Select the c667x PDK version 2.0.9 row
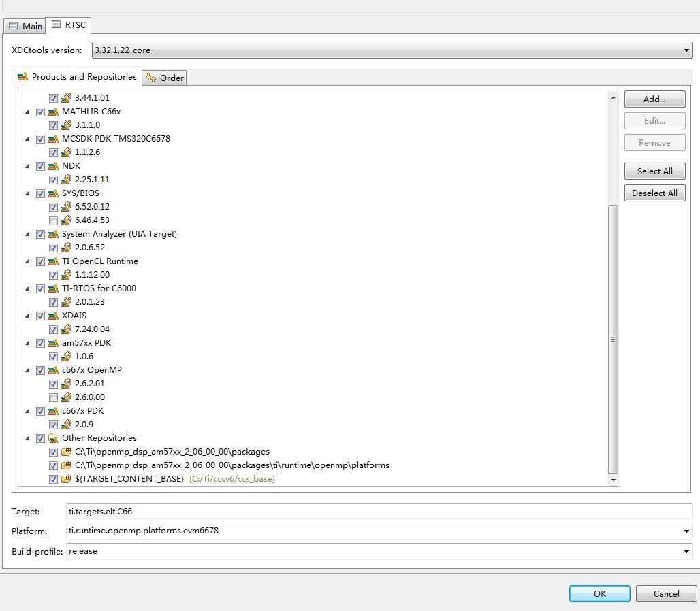Viewport: 700px width, 611px height. pos(84,425)
